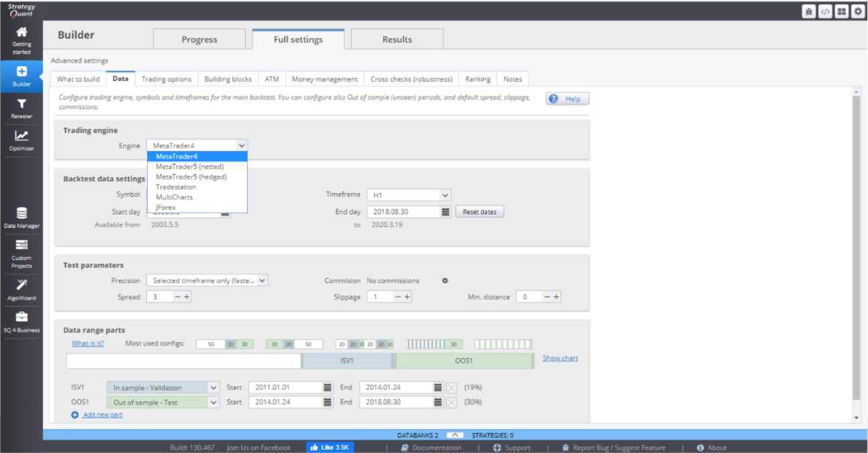Open the End day calendar picker
The height and width of the screenshot is (453, 868).
point(445,212)
